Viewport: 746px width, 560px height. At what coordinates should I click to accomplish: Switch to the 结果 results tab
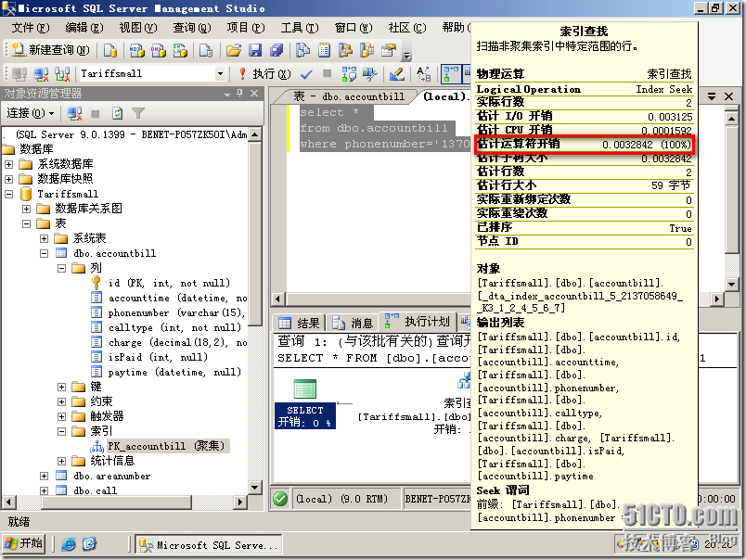pos(300,323)
